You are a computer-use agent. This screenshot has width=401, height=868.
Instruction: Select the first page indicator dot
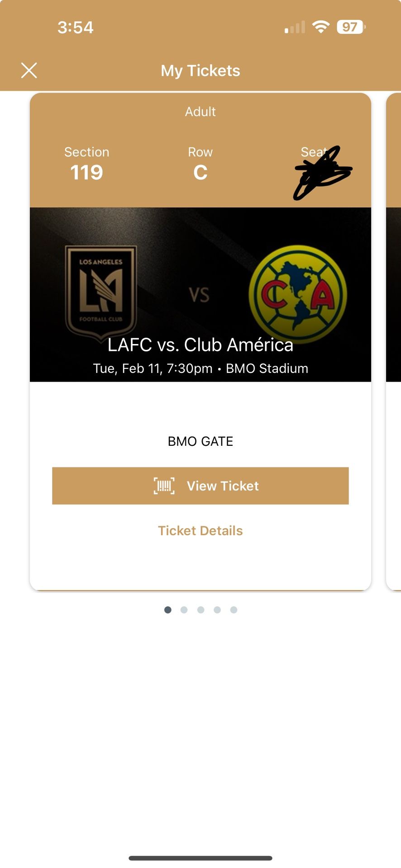pos(168,610)
